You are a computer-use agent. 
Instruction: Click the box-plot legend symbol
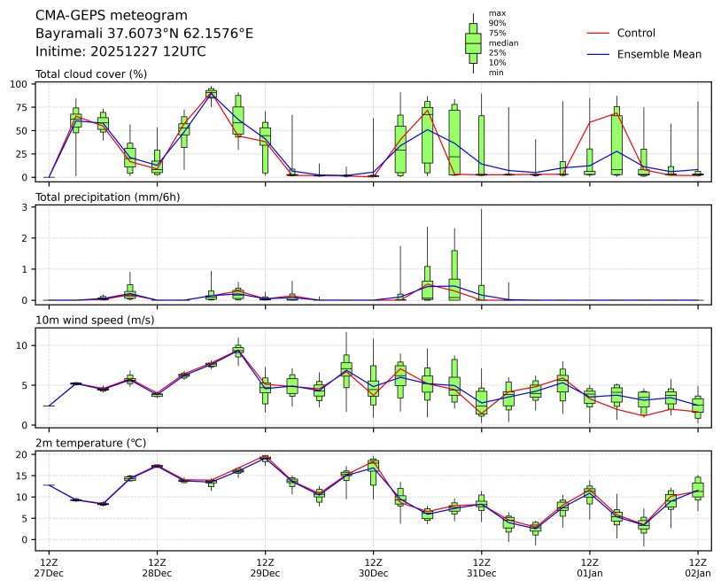(473, 43)
